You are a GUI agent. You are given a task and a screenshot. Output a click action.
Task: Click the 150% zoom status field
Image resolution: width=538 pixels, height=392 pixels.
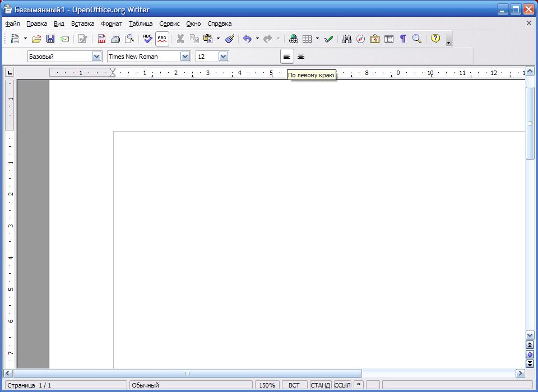[267, 385]
